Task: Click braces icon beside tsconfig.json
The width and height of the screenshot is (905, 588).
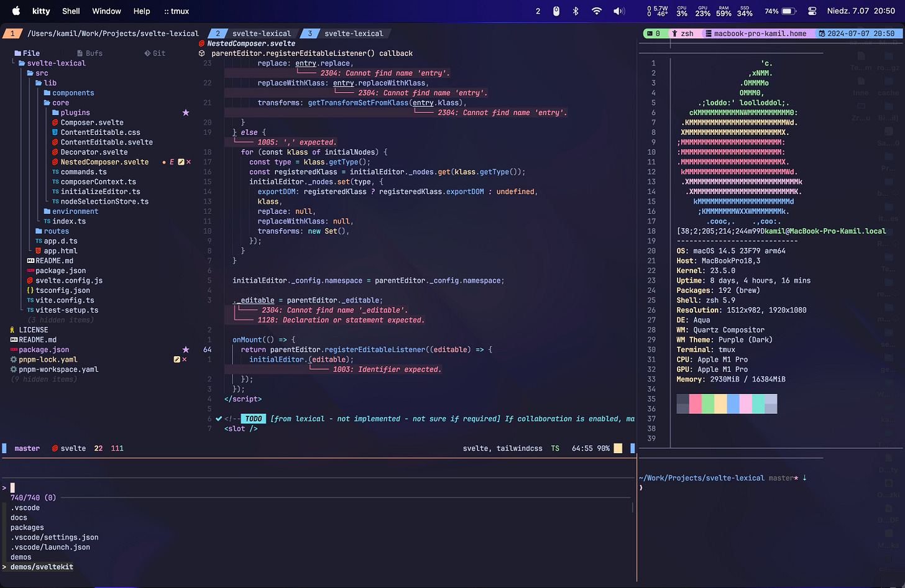Action: 30,290
